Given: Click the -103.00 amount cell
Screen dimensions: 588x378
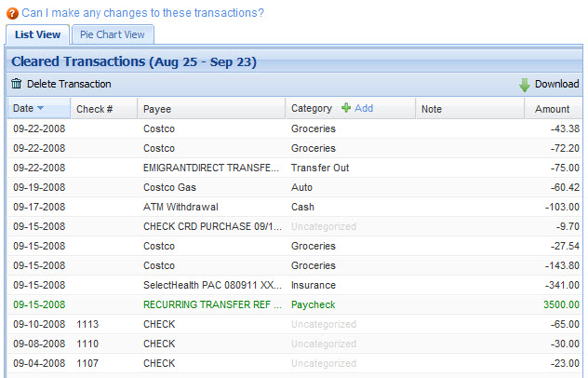Looking at the screenshot, I should tap(562, 207).
